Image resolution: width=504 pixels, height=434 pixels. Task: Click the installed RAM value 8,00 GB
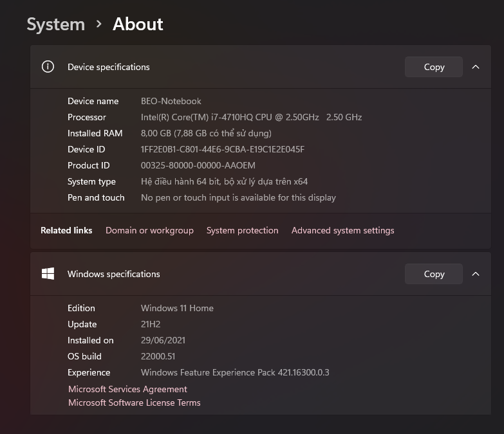[x=206, y=133]
